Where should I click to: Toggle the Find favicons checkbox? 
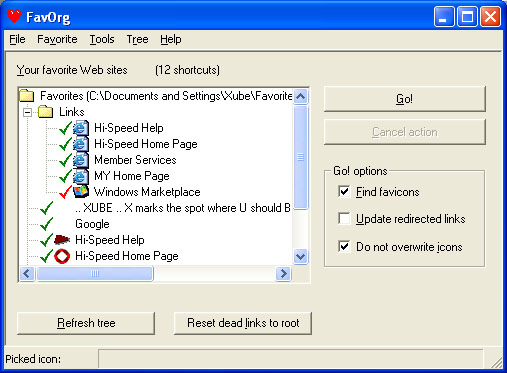click(x=344, y=192)
